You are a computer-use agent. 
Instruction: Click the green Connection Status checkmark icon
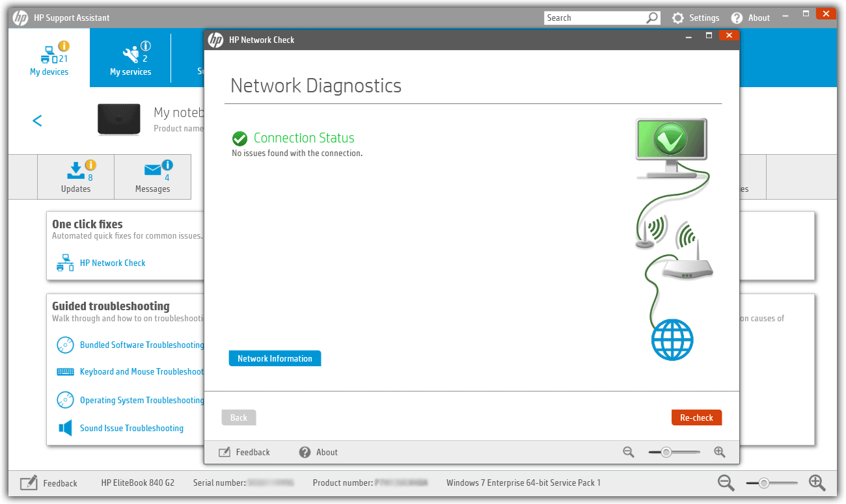[x=239, y=139]
